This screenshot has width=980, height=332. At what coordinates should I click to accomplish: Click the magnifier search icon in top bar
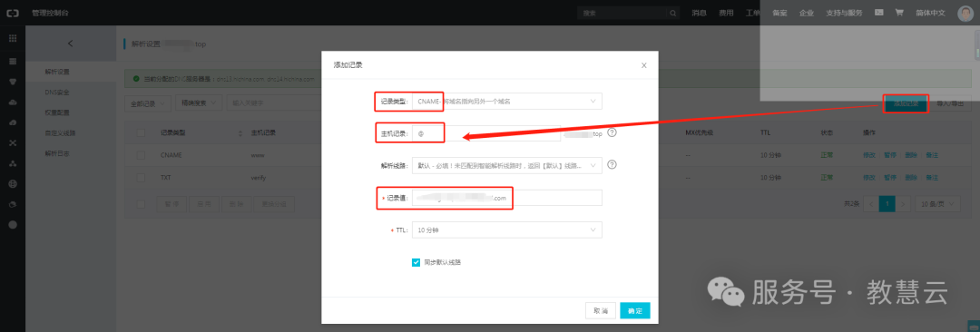673,13
